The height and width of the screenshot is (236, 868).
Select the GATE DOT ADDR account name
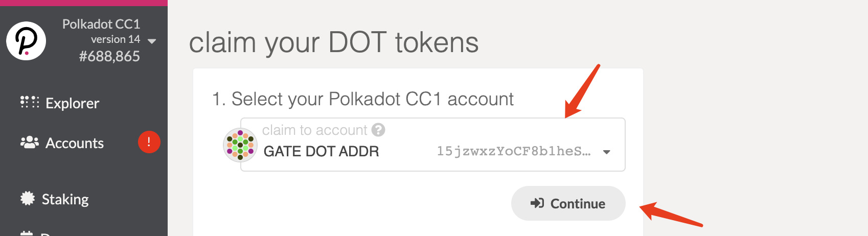322,152
